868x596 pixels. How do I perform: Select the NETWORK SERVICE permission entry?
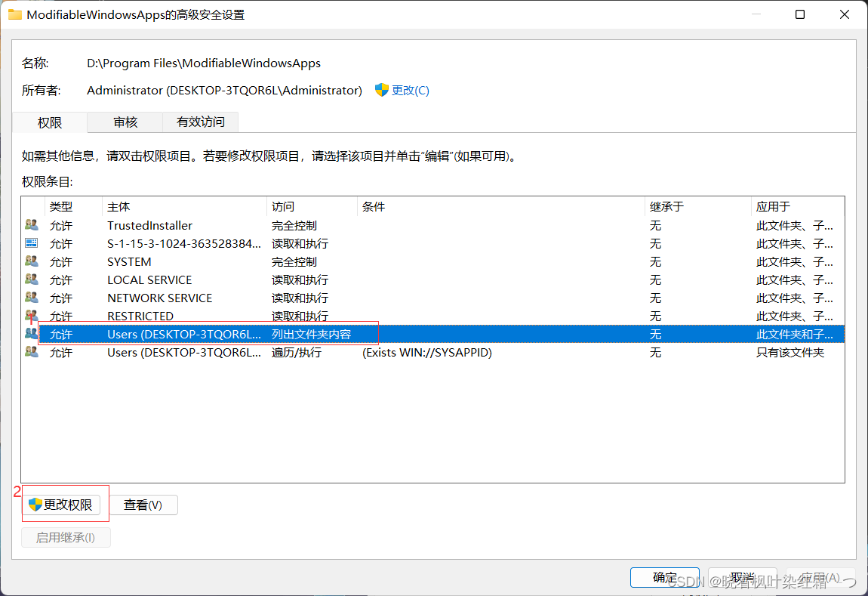click(159, 298)
